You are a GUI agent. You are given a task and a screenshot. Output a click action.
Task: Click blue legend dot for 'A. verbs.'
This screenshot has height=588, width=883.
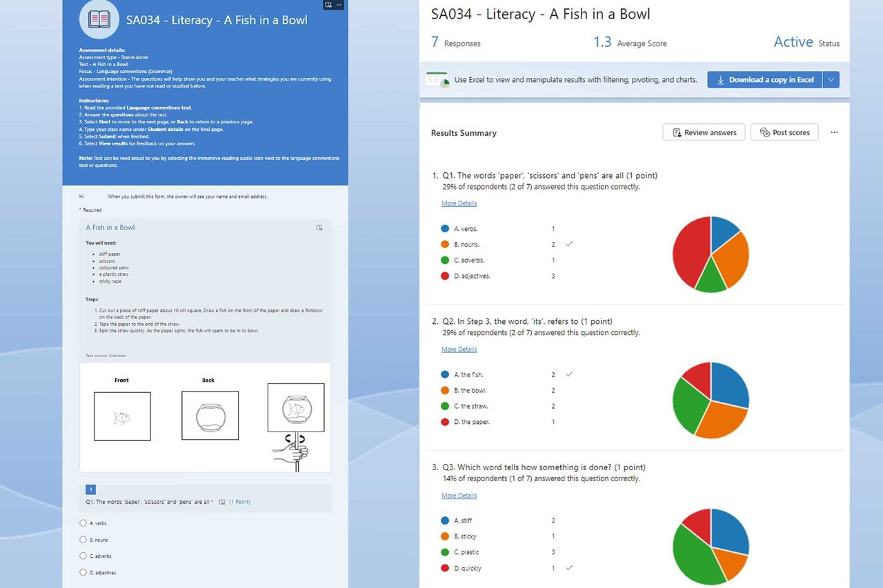(445, 228)
